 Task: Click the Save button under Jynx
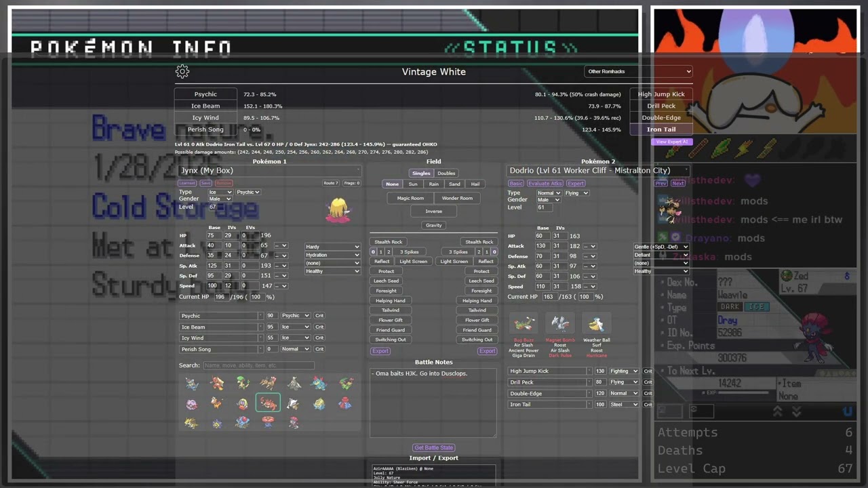[x=205, y=184]
